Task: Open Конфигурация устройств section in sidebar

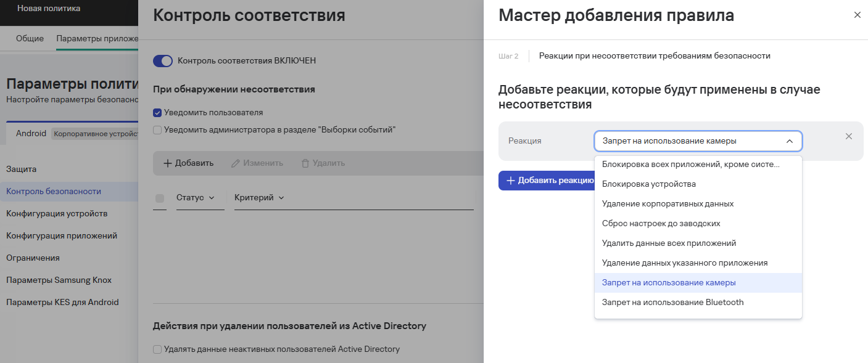Action: (x=57, y=214)
